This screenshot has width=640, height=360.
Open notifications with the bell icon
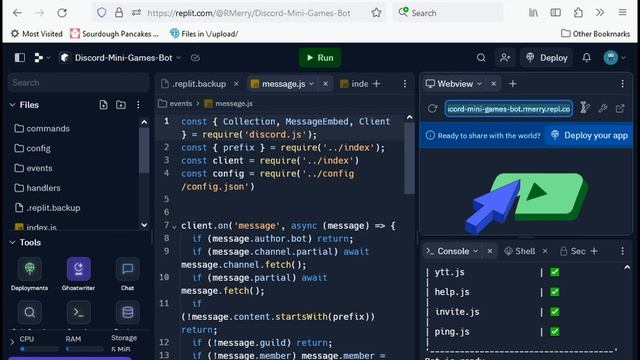click(x=587, y=58)
